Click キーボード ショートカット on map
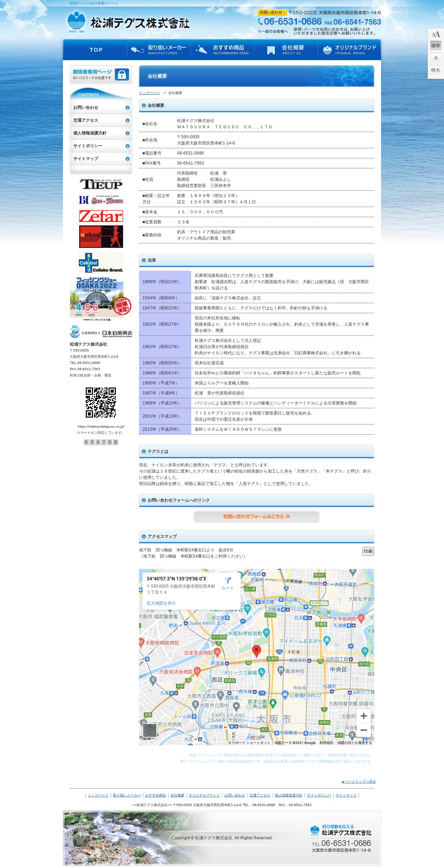 (249, 743)
